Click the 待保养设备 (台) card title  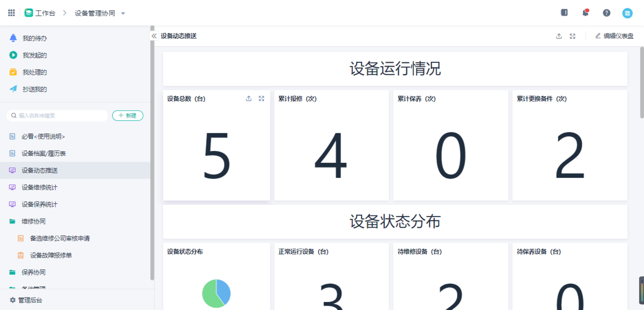[539, 251]
